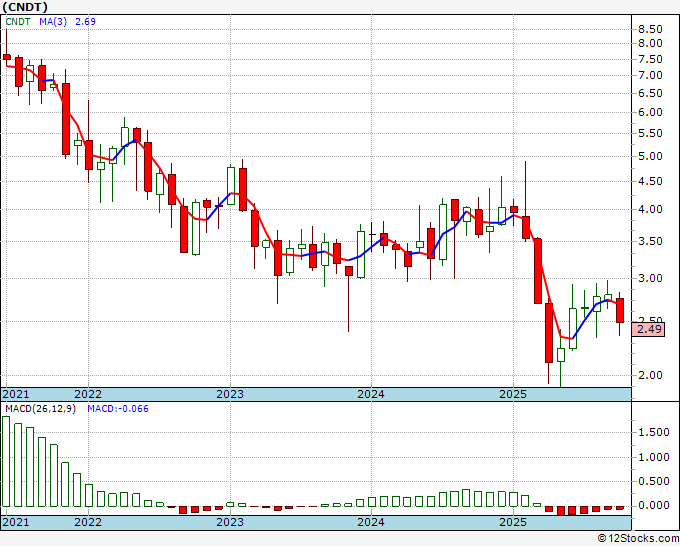Image resolution: width=680 pixels, height=546 pixels.
Task: Click the last red candlestick near 2.49
Action: pyautogui.click(x=620, y=311)
